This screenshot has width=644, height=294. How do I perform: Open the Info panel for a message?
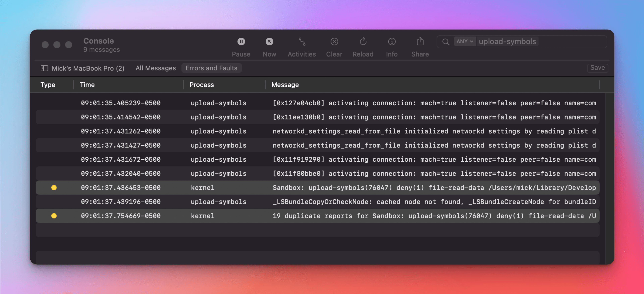pyautogui.click(x=391, y=42)
